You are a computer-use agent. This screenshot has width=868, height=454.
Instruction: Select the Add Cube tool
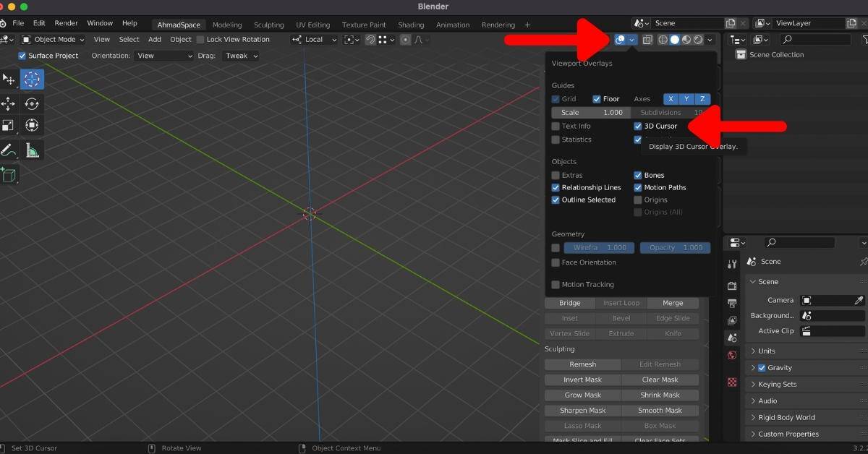(x=9, y=175)
